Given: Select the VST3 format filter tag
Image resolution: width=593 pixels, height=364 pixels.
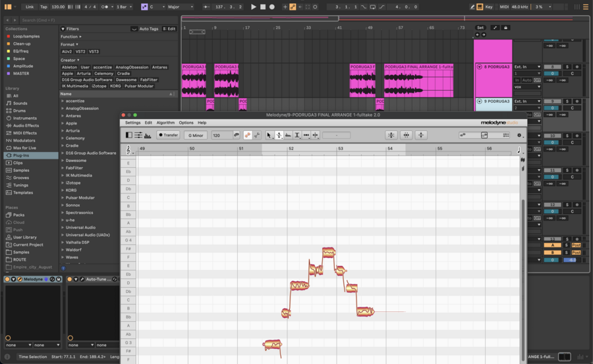Looking at the screenshot, I should tap(94, 51).
